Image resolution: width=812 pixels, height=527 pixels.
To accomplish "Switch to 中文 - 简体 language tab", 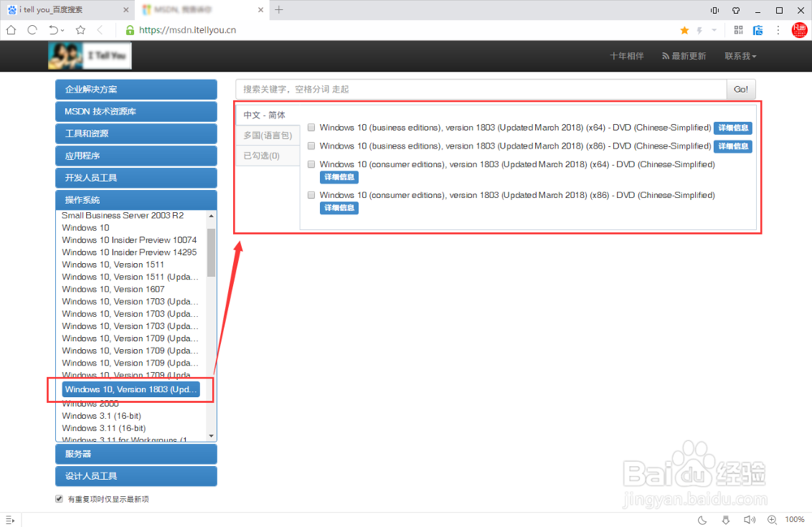I will [268, 115].
